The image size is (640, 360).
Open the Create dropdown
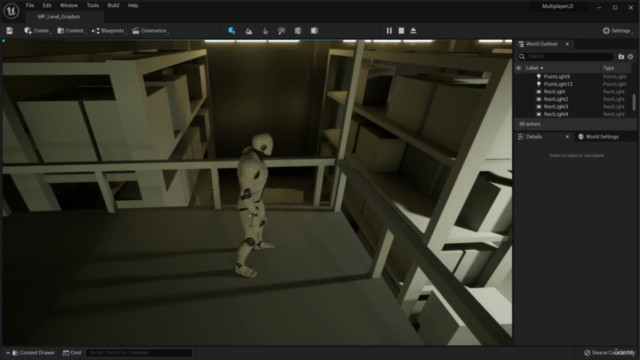coord(37,31)
